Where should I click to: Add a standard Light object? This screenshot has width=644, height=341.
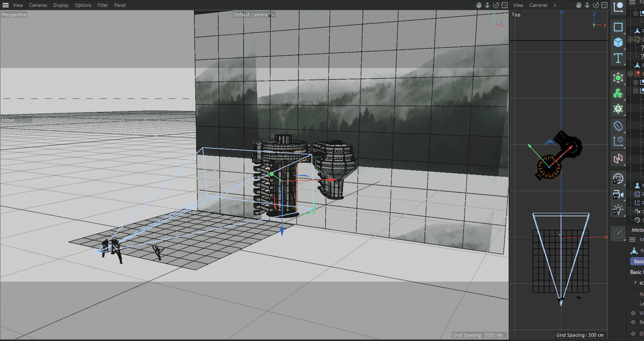[618, 210]
